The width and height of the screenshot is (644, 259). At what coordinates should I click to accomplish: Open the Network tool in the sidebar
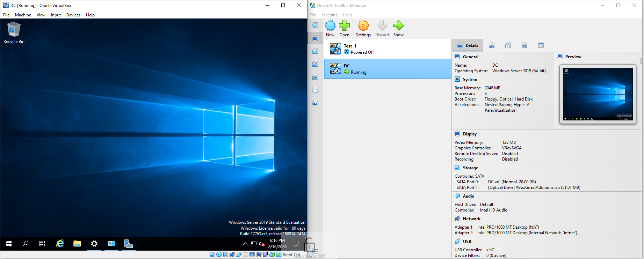pos(315,77)
